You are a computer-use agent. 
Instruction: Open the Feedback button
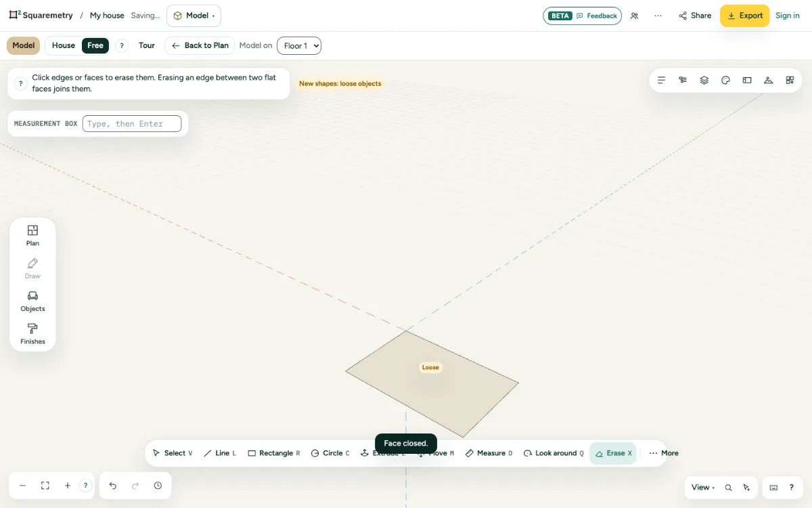(583, 16)
